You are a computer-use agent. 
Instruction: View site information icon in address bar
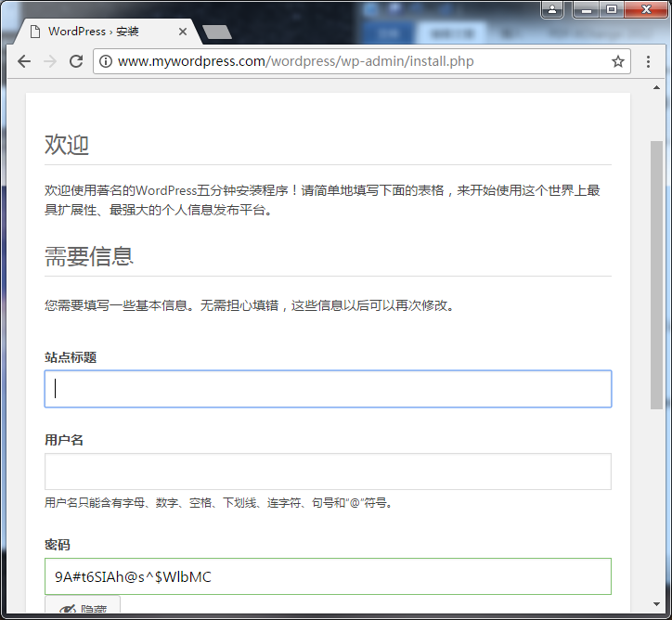pos(106,61)
